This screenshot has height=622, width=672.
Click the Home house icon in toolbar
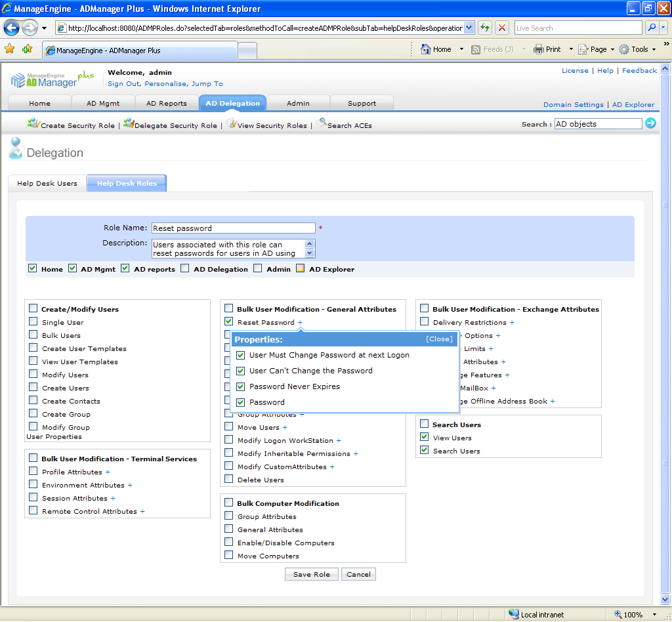tap(425, 49)
